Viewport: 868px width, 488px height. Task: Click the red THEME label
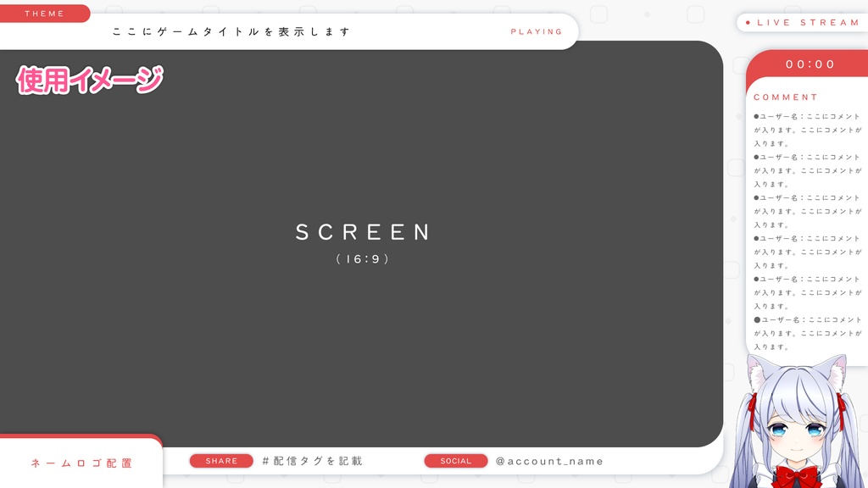pyautogui.click(x=44, y=14)
